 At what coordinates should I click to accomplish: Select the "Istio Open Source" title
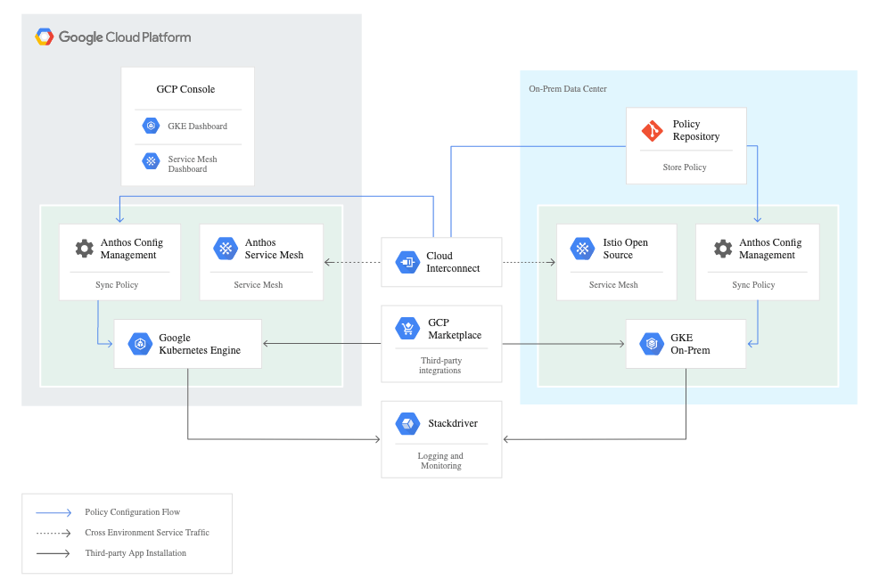pyautogui.click(x=626, y=249)
